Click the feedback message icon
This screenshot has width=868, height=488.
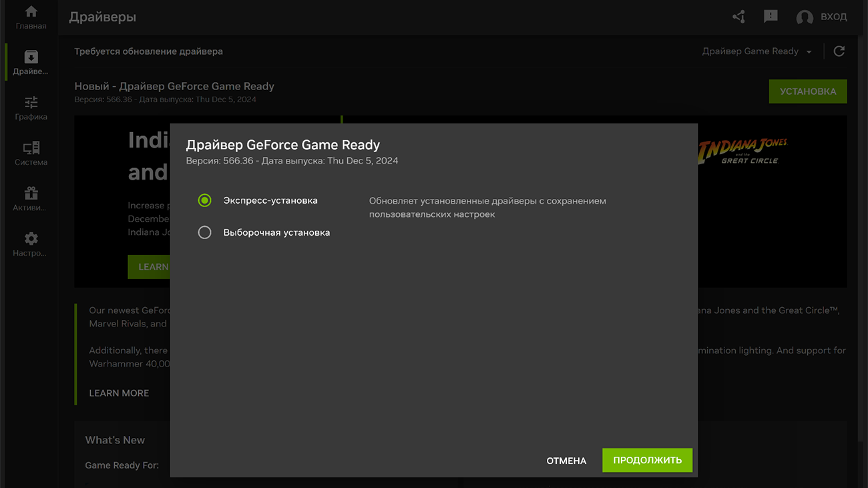pos(771,17)
